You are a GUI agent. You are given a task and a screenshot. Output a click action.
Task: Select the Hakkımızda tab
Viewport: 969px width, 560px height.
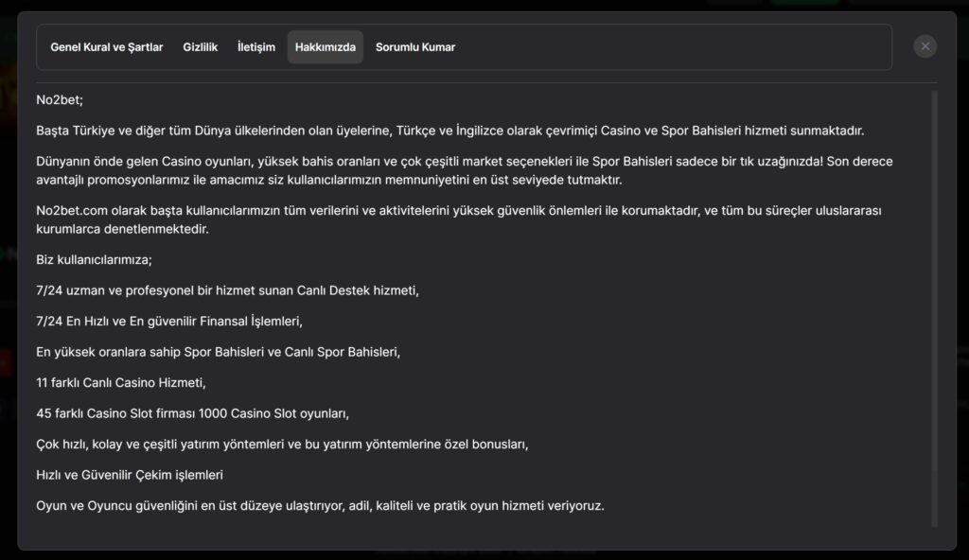click(x=326, y=47)
